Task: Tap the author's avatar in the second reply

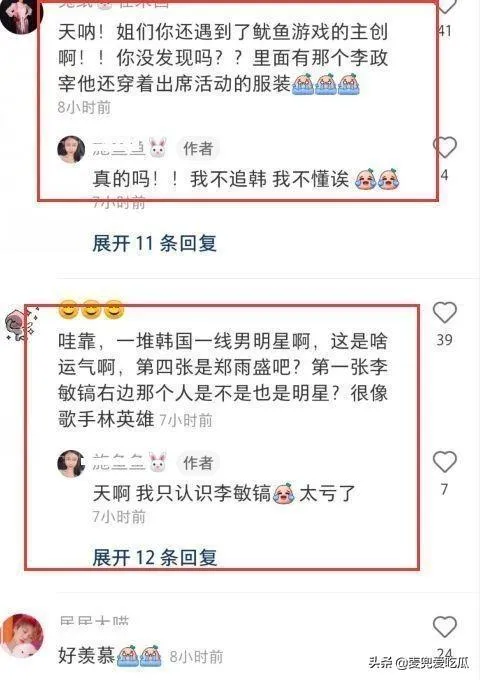Action: click(x=71, y=463)
